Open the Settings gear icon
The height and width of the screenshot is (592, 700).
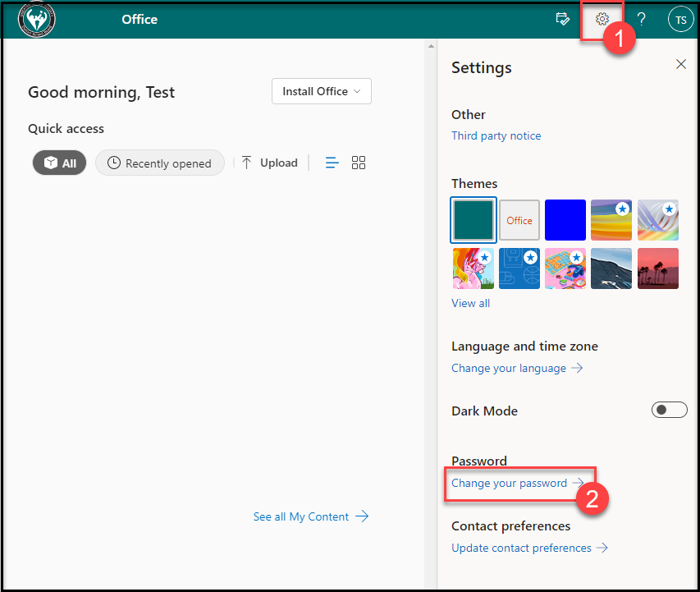pyautogui.click(x=602, y=19)
